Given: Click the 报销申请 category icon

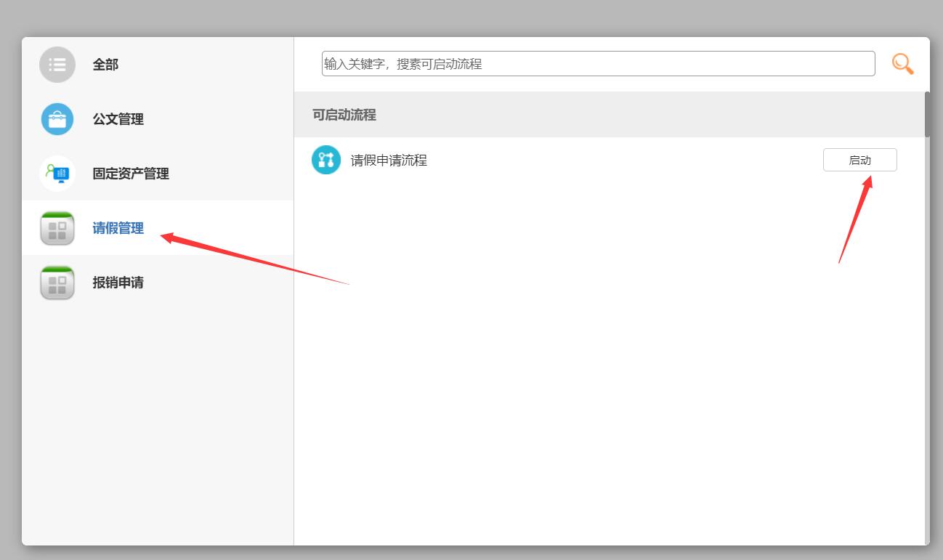Looking at the screenshot, I should coord(57,283).
